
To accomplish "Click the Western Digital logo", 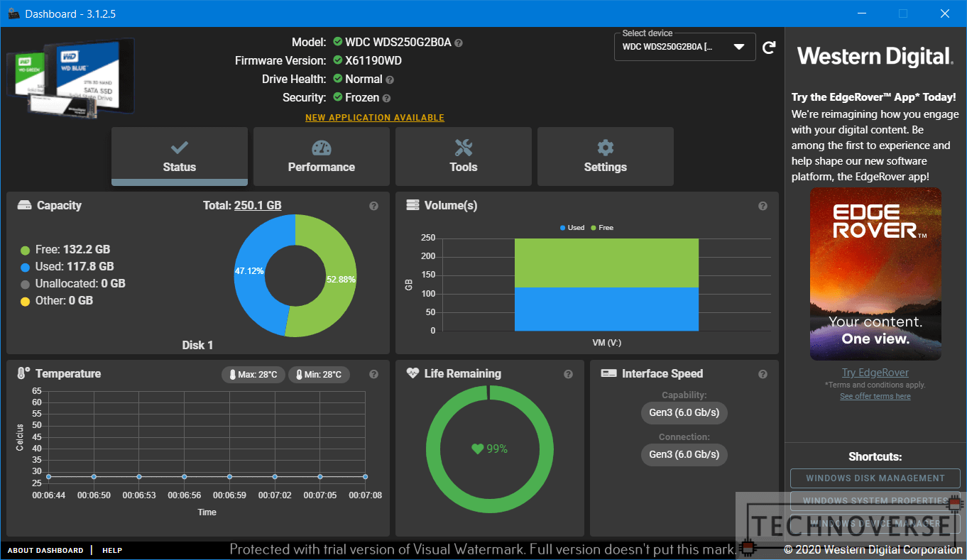I will coord(875,56).
